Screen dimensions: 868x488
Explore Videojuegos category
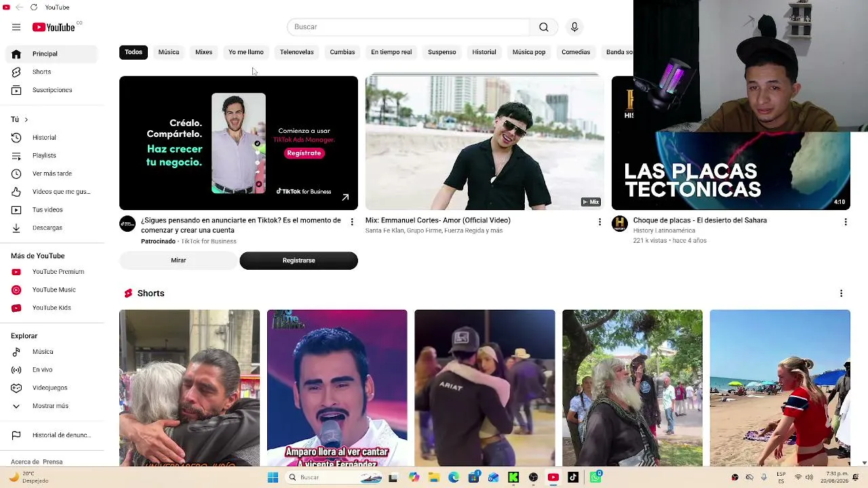pos(52,388)
